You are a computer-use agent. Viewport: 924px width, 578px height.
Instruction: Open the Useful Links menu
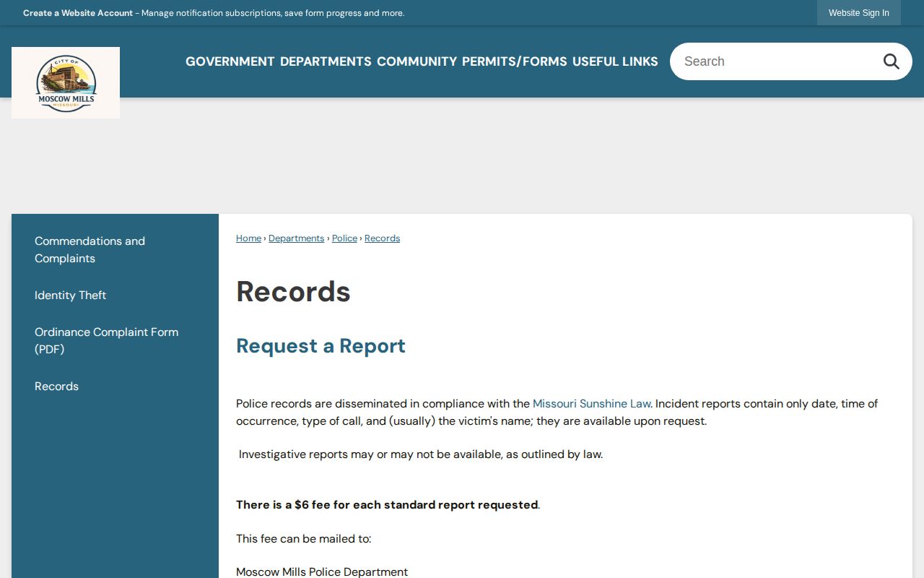615,61
